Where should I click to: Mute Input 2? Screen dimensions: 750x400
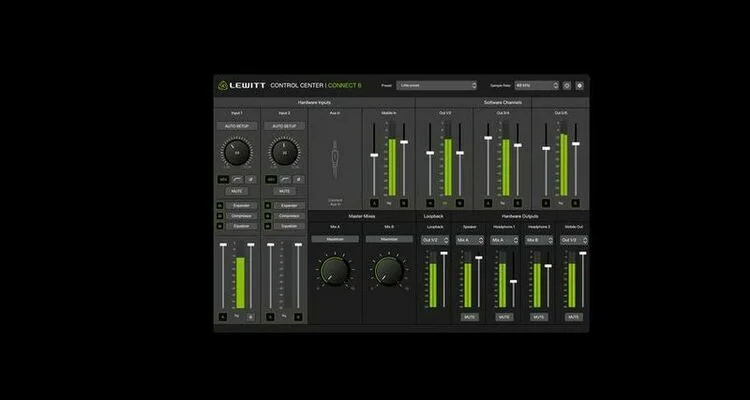[x=284, y=191]
